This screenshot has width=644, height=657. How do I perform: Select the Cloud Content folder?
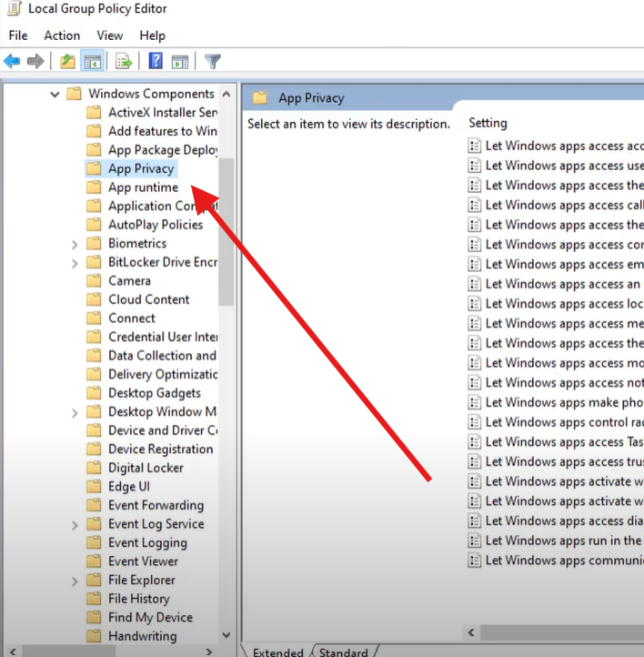pos(148,299)
